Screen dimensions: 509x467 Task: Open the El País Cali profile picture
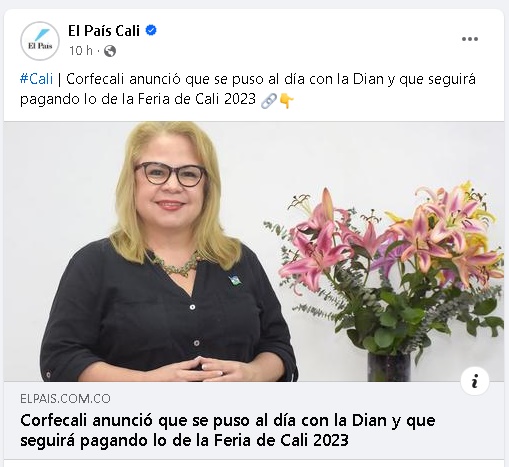[x=40, y=41]
